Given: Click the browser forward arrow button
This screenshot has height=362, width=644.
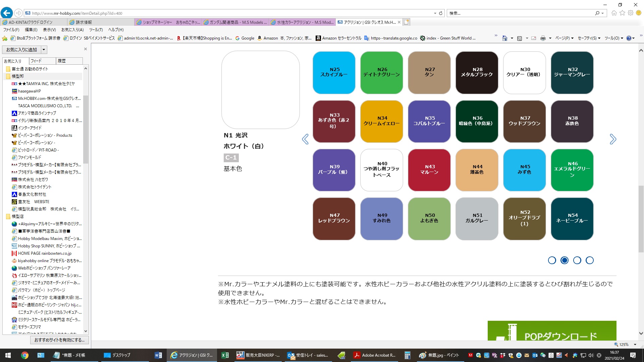Looking at the screenshot, I should tap(18, 13).
